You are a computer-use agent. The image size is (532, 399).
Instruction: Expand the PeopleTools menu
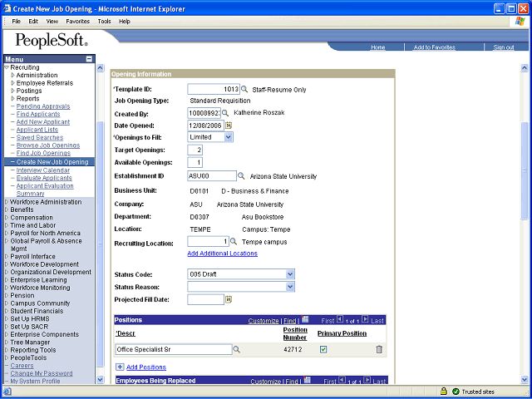click(7, 357)
